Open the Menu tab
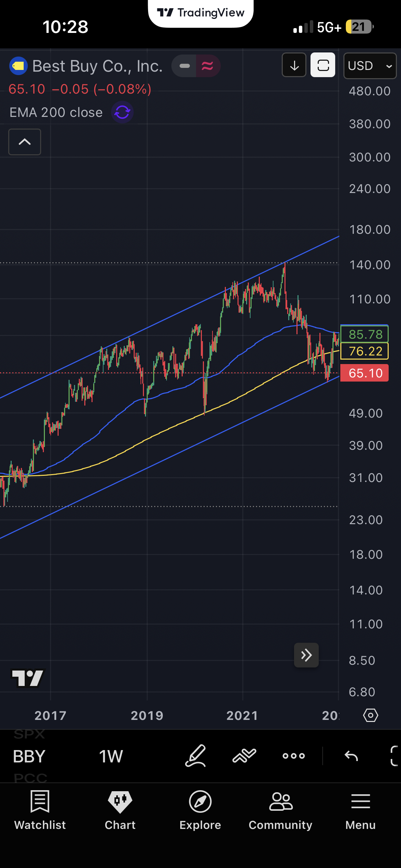The width and height of the screenshot is (401, 868). 361,810
